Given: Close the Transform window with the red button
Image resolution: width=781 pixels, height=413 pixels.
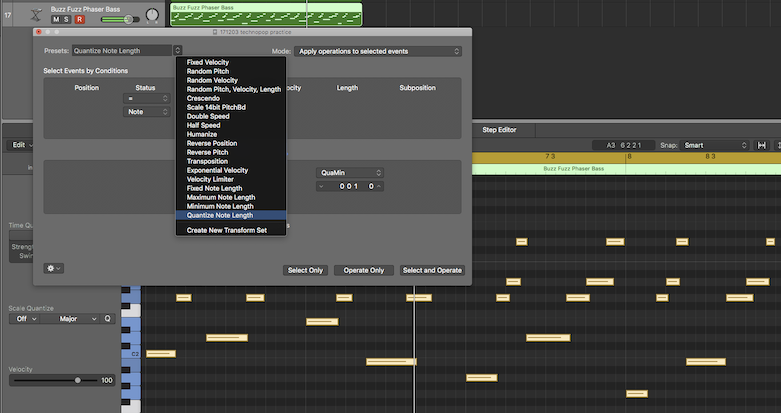Looking at the screenshot, I should [x=39, y=32].
